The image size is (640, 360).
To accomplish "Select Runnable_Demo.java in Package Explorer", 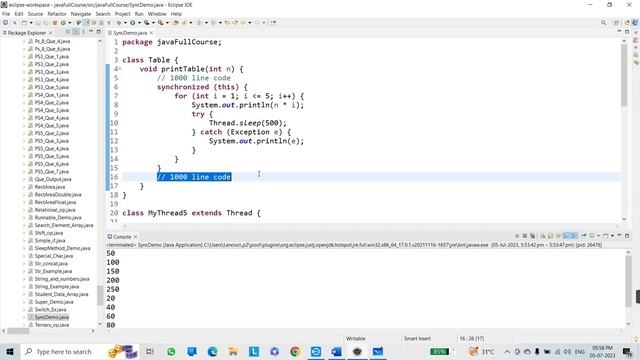I will point(58,218).
